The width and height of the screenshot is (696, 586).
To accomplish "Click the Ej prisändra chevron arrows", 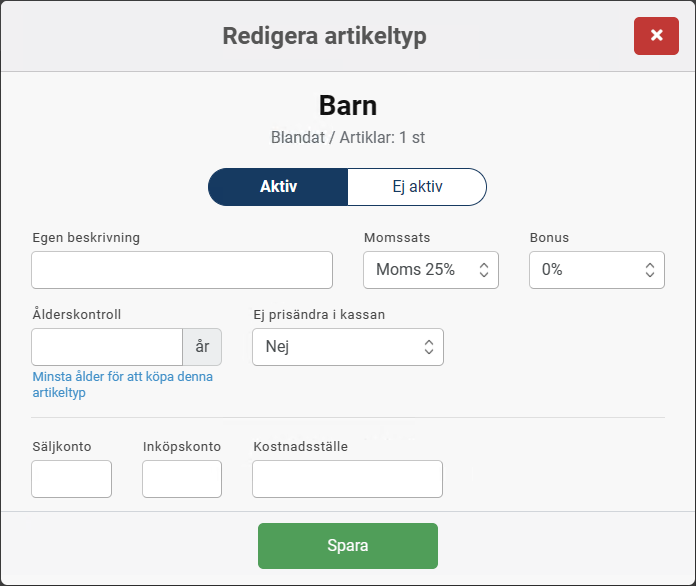I will click(429, 347).
